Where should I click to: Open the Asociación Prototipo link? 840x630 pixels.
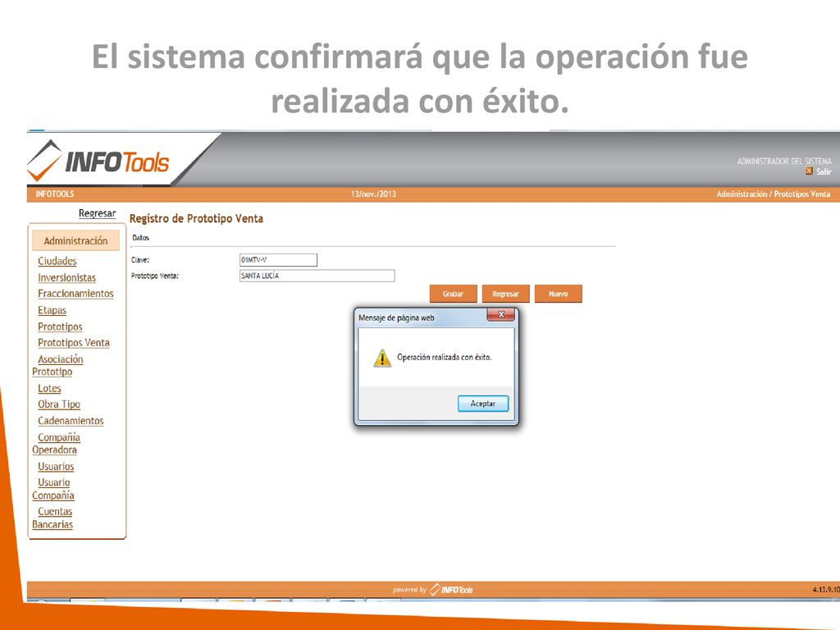[x=57, y=365]
